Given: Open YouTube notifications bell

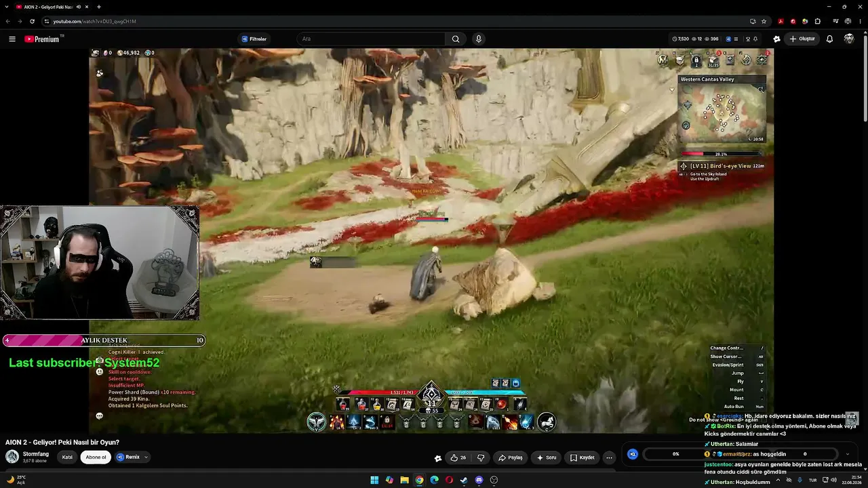Looking at the screenshot, I should click(829, 39).
